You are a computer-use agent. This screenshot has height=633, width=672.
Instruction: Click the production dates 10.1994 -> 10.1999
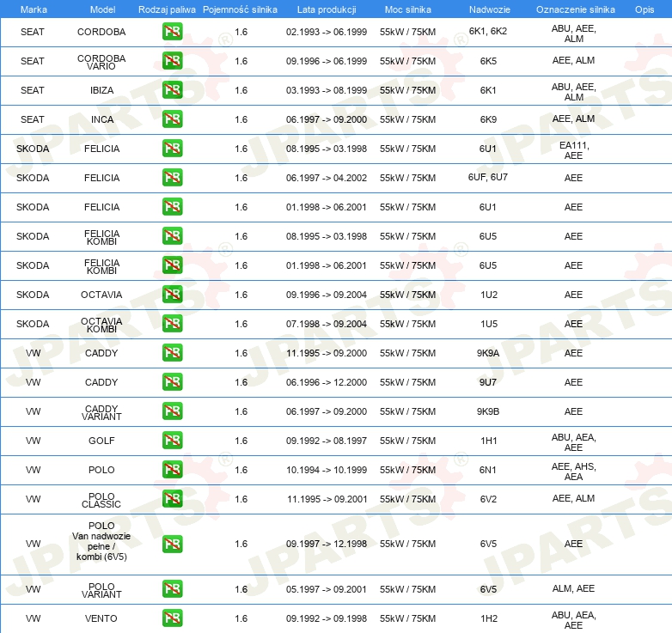(327, 471)
